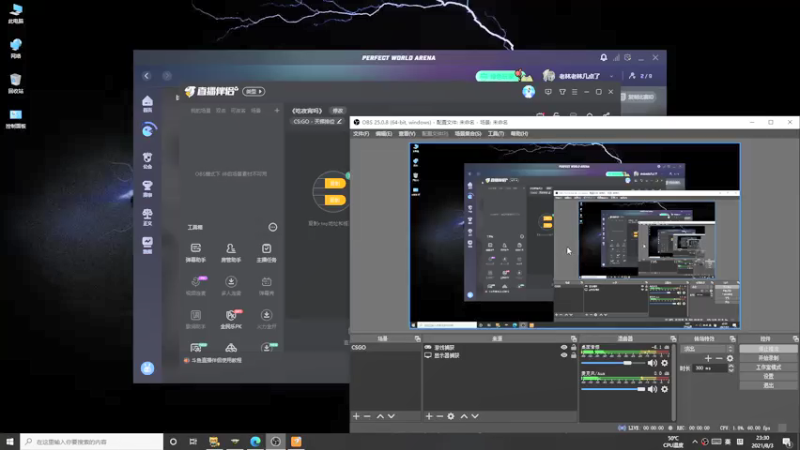800x450 pixels.
Task: Click the 退出 button in OBS
Action: tap(768, 385)
